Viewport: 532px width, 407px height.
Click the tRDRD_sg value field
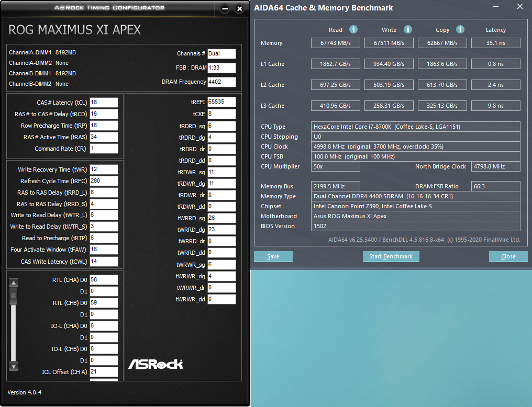pos(221,126)
